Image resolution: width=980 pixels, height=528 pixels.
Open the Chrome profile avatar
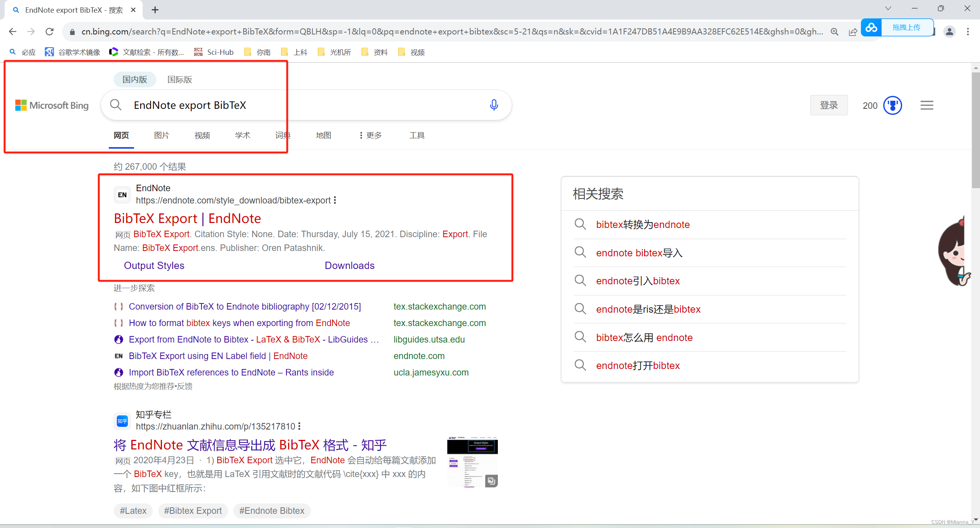(x=949, y=32)
